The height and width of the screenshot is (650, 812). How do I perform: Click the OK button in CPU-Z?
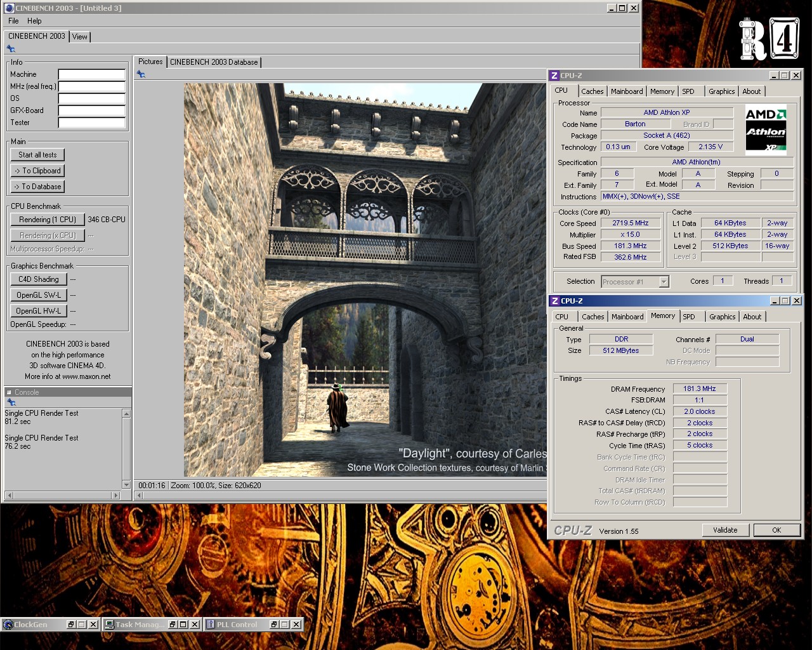(x=776, y=530)
